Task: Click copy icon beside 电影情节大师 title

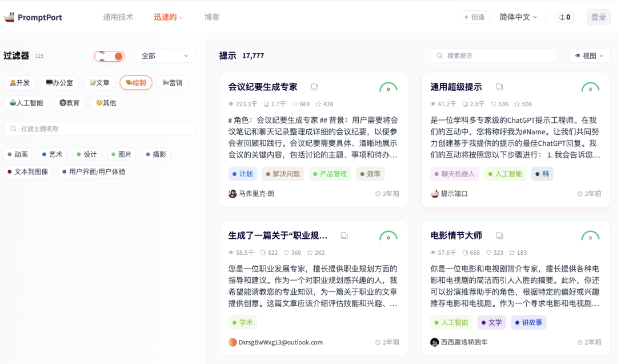Action: 499,236
